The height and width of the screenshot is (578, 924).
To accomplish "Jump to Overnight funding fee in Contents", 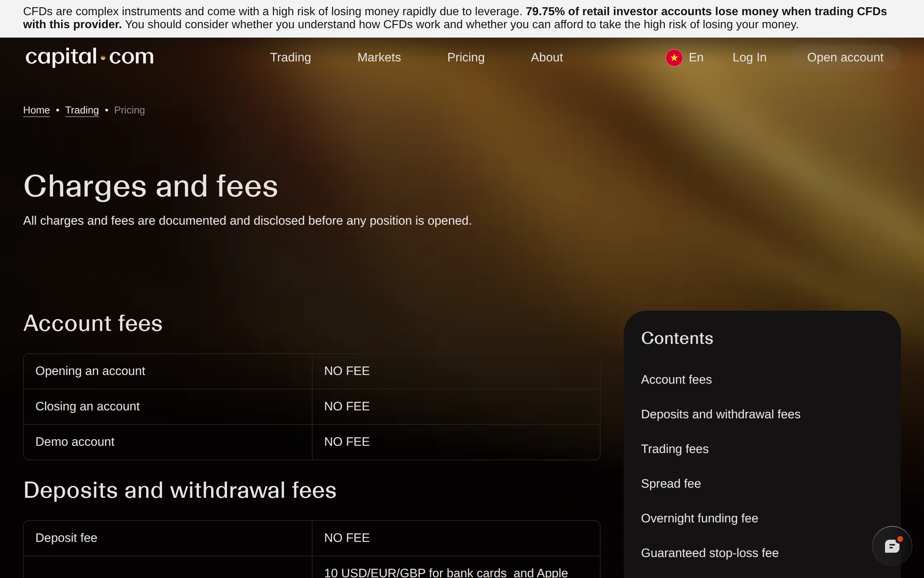I will pos(699,518).
